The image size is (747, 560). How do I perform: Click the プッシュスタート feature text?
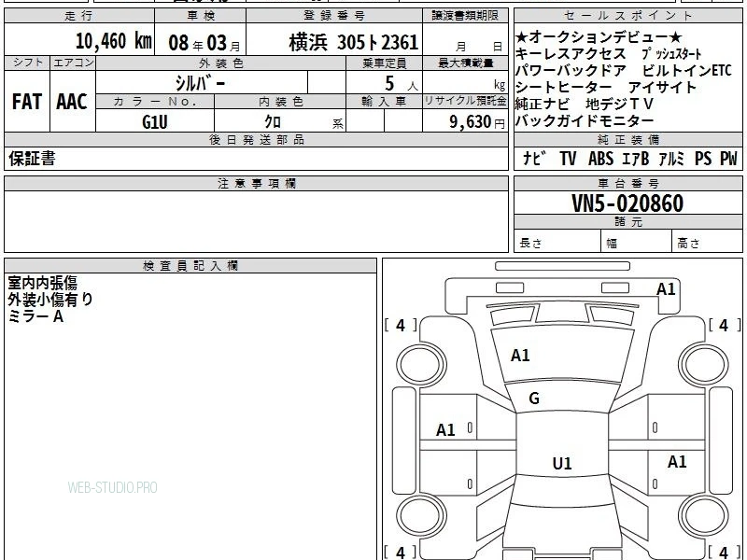(x=671, y=54)
